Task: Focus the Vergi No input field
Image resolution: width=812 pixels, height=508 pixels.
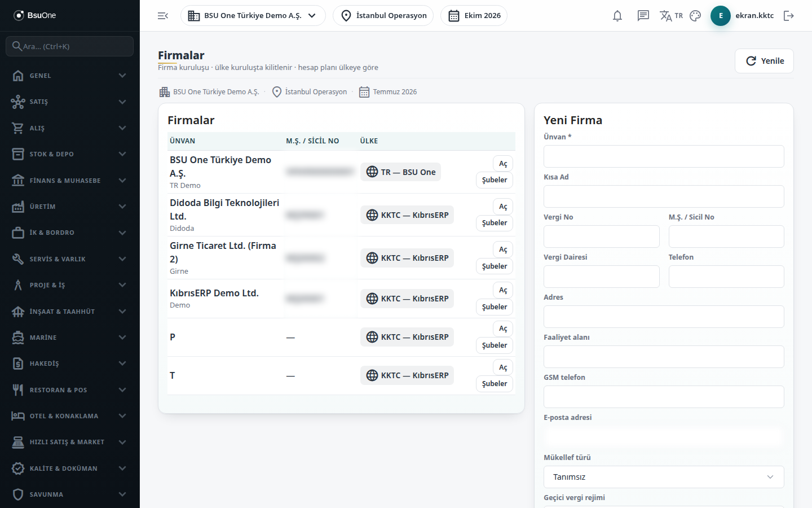Action: 601,237
